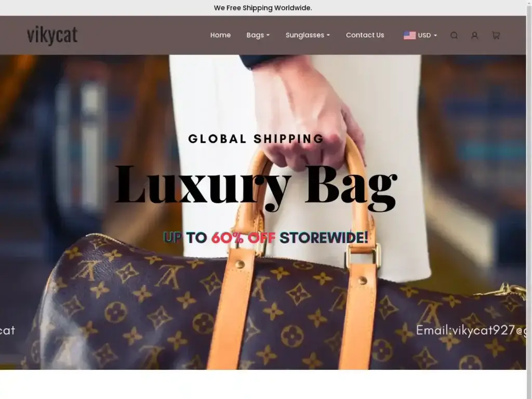Viewport: 532px width, 399px height.
Task: Click the 60% OFF STOREWIDE promo text
Action: (265, 237)
